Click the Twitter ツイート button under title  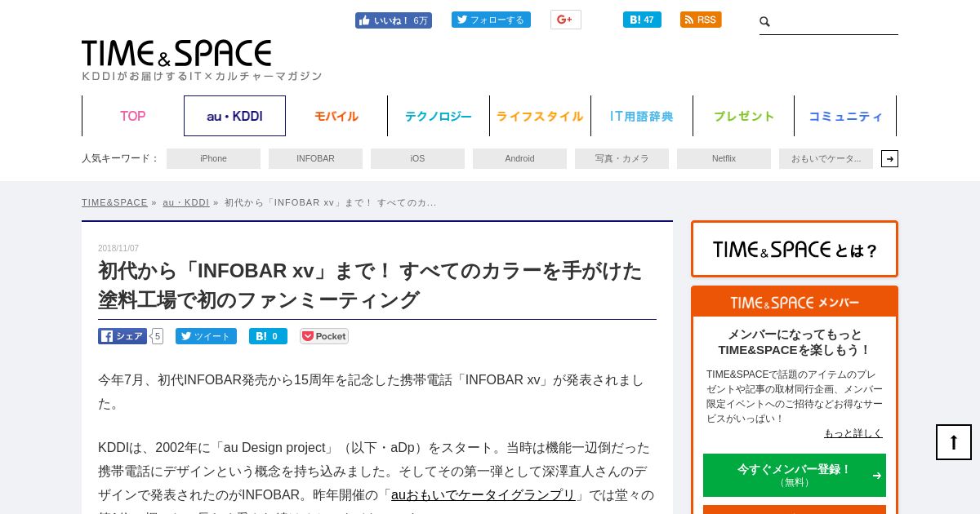(x=206, y=336)
